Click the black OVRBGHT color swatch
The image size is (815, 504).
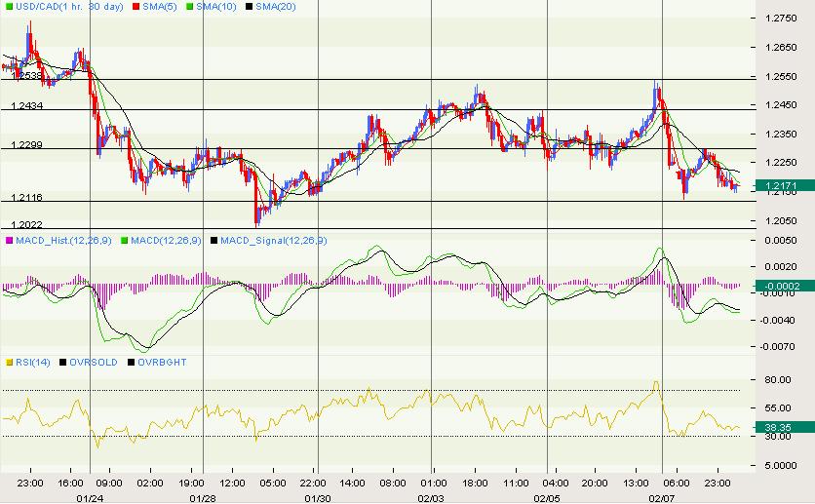[131, 362]
